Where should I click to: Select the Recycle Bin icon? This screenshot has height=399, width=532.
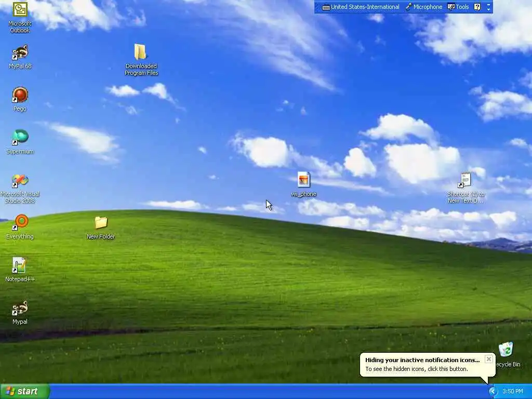(x=507, y=354)
